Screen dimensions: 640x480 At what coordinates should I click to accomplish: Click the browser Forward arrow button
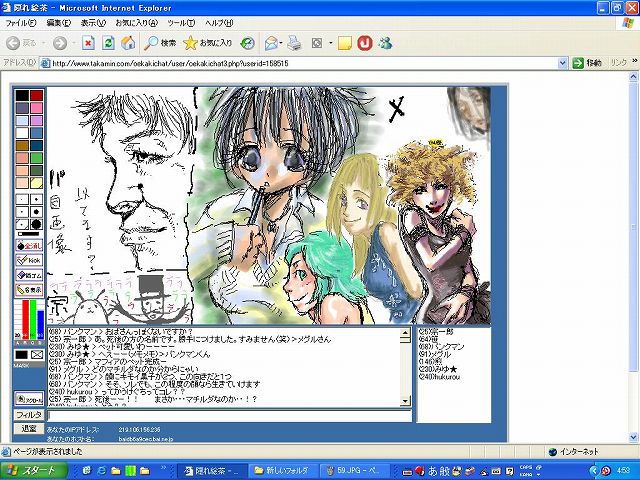point(60,43)
